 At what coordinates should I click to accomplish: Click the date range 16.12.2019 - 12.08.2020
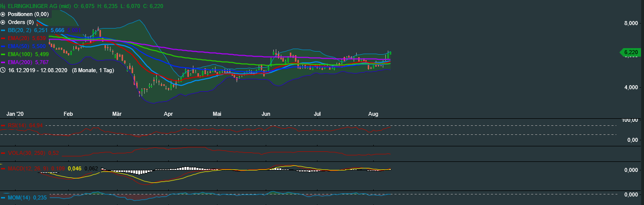click(38, 70)
